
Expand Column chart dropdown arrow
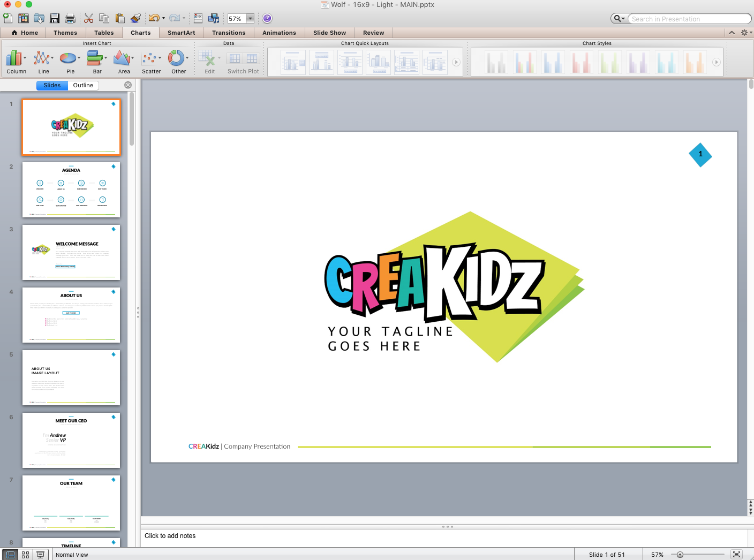25,58
